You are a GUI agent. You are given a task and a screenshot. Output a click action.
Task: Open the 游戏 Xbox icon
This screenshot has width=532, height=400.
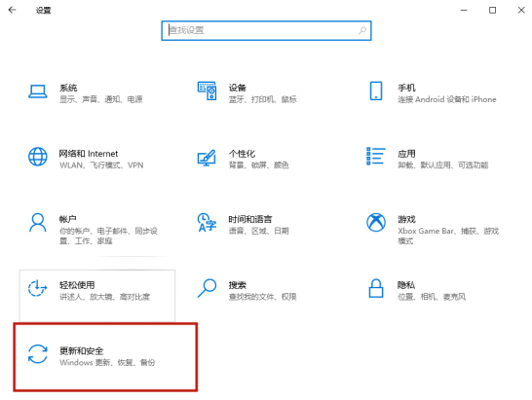tap(376, 222)
